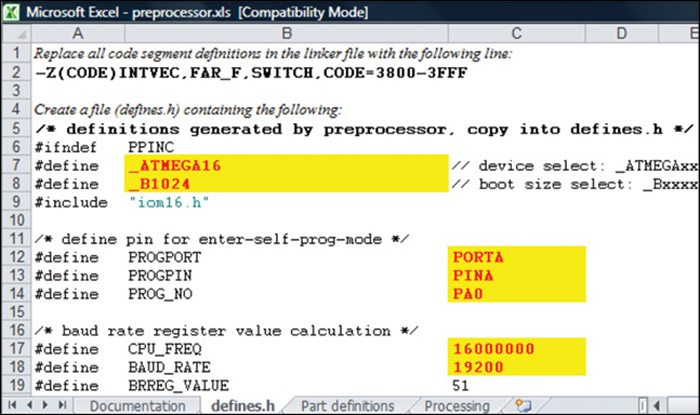Click the Excel application icon in title bar
Image resolution: width=700 pixels, height=415 pixels.
(11, 12)
